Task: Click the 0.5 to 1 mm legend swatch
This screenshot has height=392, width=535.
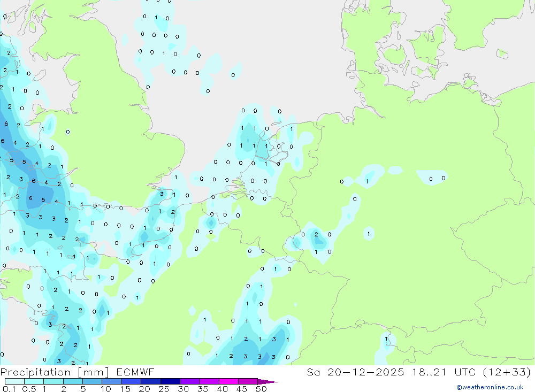Action: [34, 381]
